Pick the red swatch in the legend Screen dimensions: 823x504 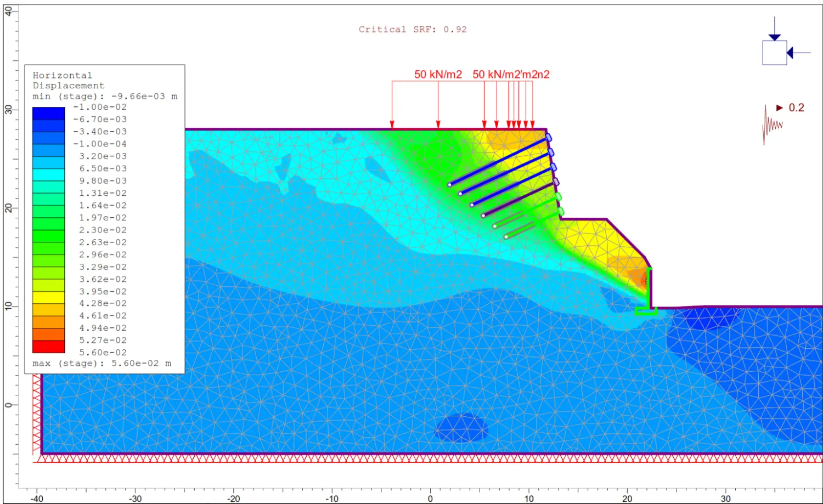pos(48,347)
